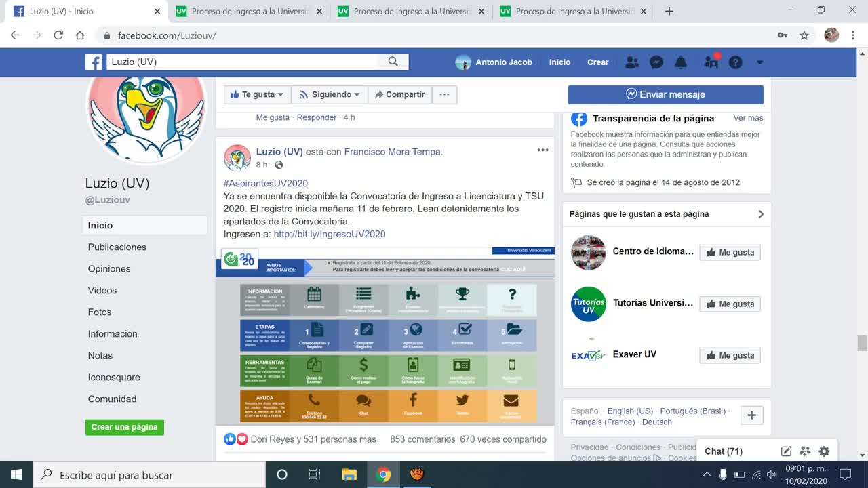Click Enviar mensaje button
Viewport: 868px width, 488px height.
tap(666, 94)
